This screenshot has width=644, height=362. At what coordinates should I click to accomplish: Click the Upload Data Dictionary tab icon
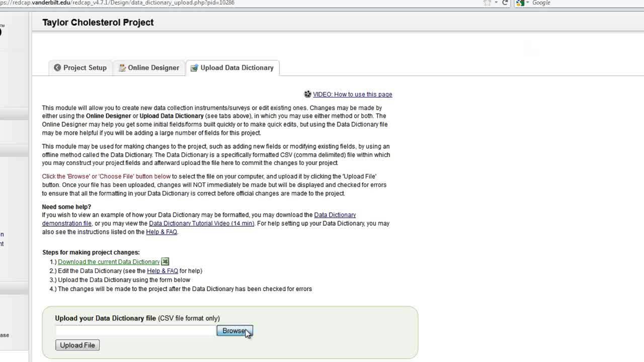(x=194, y=68)
